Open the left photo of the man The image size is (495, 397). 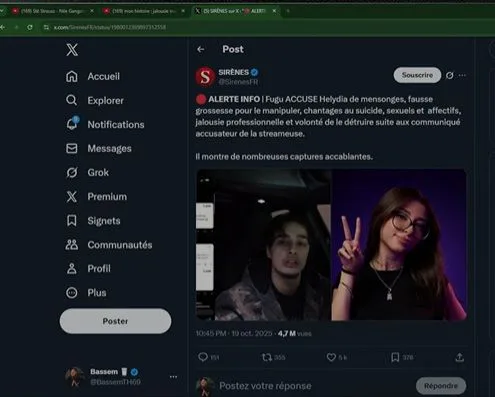(x=263, y=245)
